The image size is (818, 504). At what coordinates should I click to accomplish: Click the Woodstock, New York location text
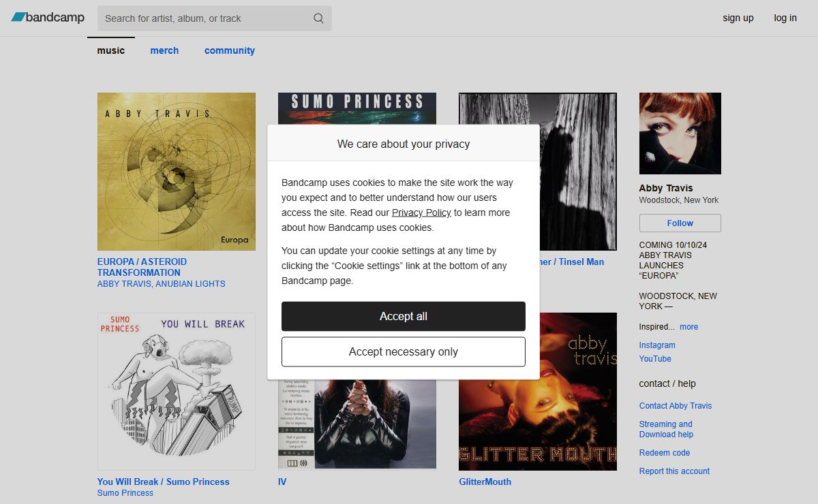[679, 200]
